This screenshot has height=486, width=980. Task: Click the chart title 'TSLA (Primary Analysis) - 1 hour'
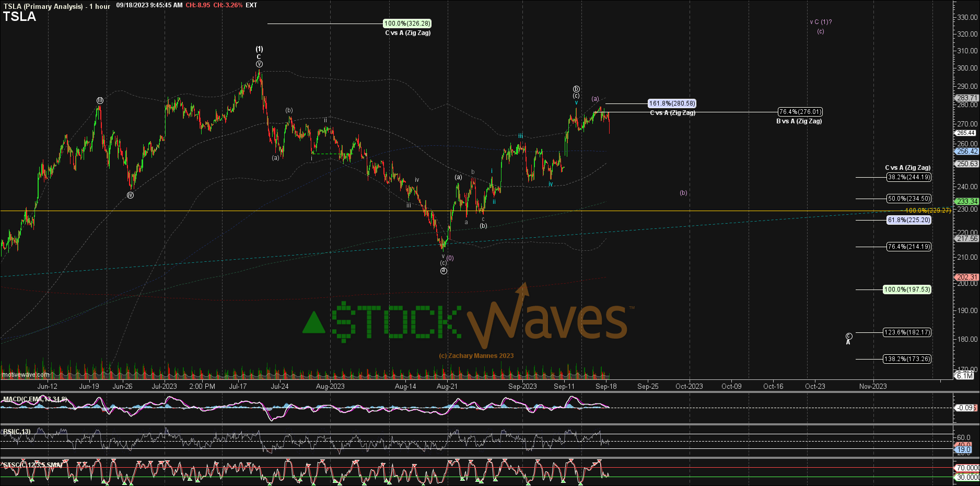[x=57, y=6]
